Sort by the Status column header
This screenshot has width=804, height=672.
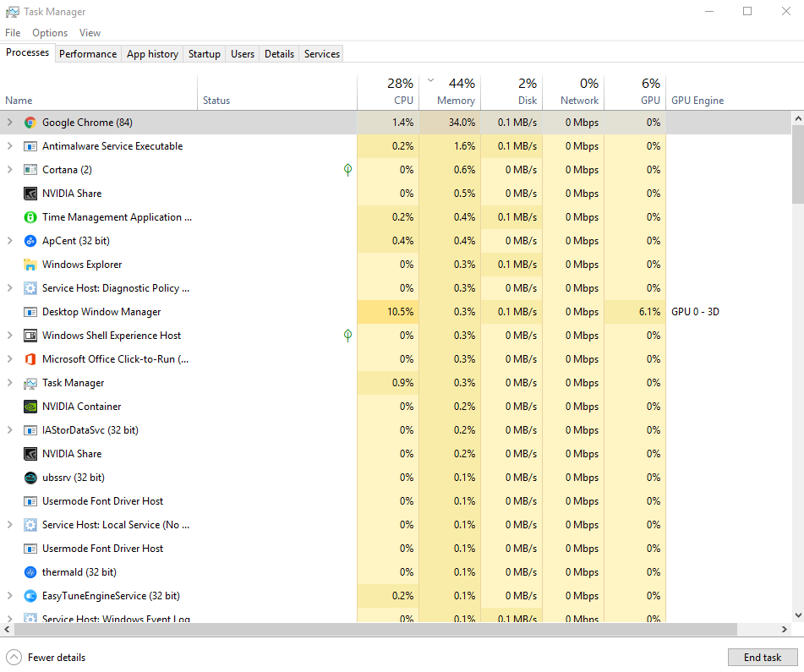pyautogui.click(x=277, y=92)
